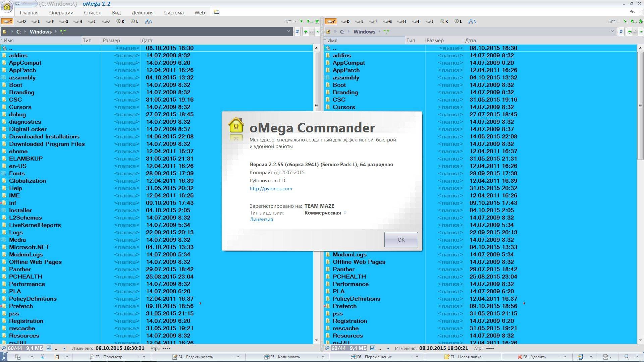
Task: Switch right panel to drive F
Action: (x=373, y=21)
